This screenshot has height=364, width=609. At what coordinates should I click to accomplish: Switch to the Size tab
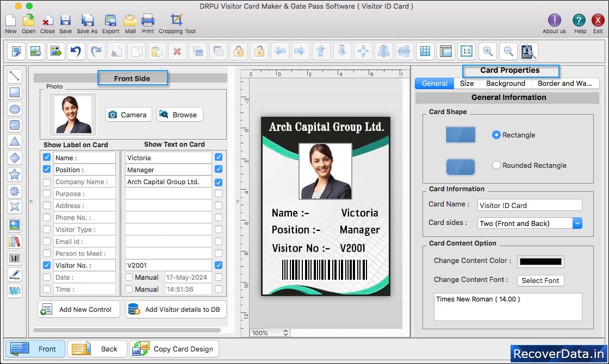tap(467, 84)
